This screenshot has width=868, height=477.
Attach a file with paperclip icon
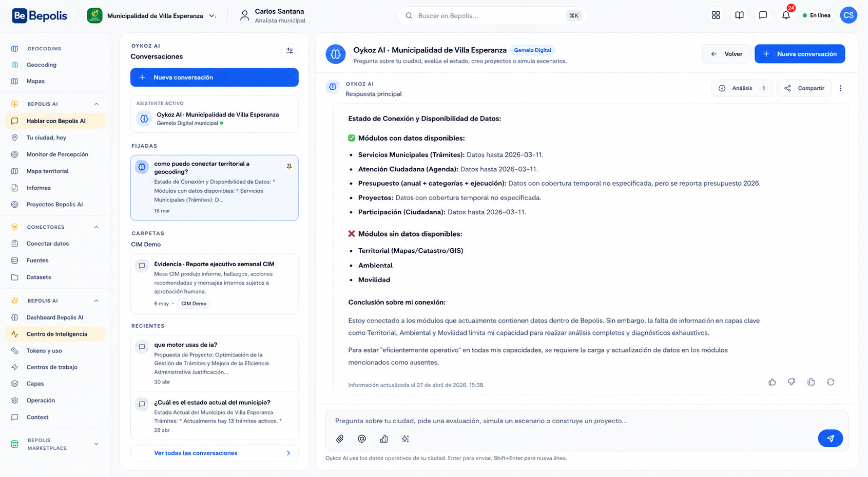340,439
